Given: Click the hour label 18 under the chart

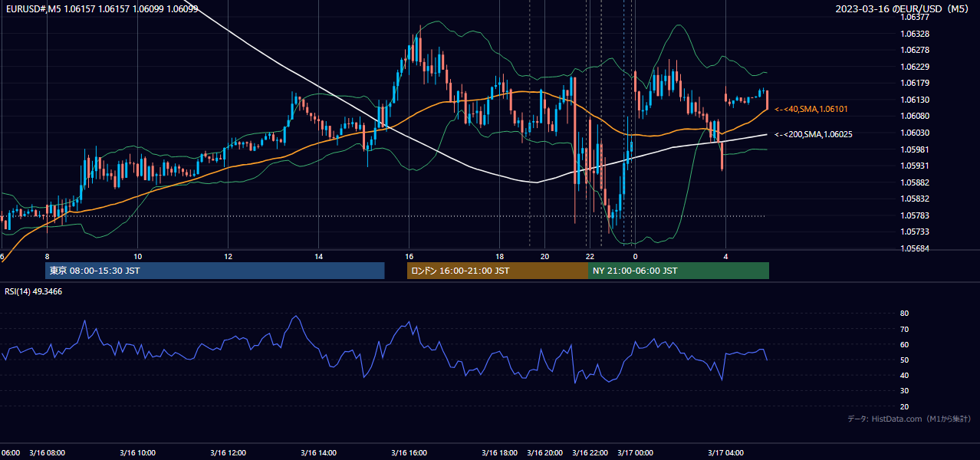Looking at the screenshot, I should tap(500, 256).
